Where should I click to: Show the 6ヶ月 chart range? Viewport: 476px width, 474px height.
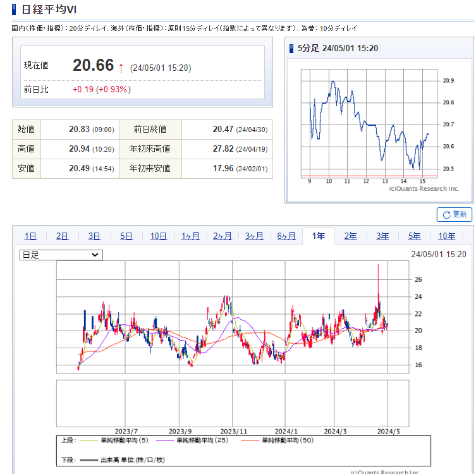click(x=286, y=236)
